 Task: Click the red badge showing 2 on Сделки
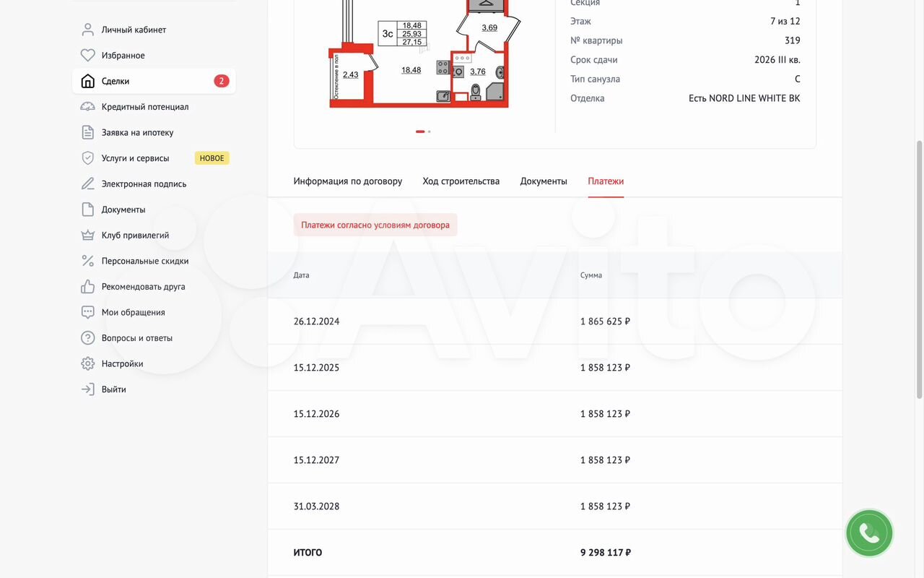(x=221, y=81)
